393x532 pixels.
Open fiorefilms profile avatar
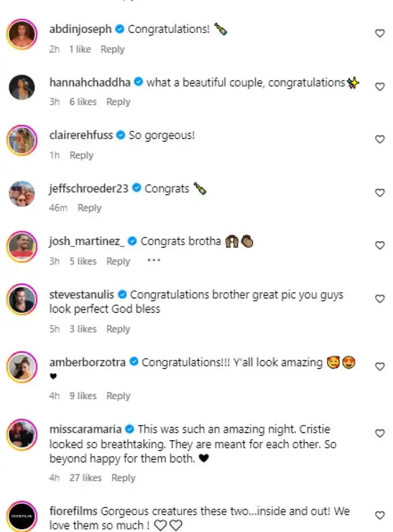tap(22, 516)
